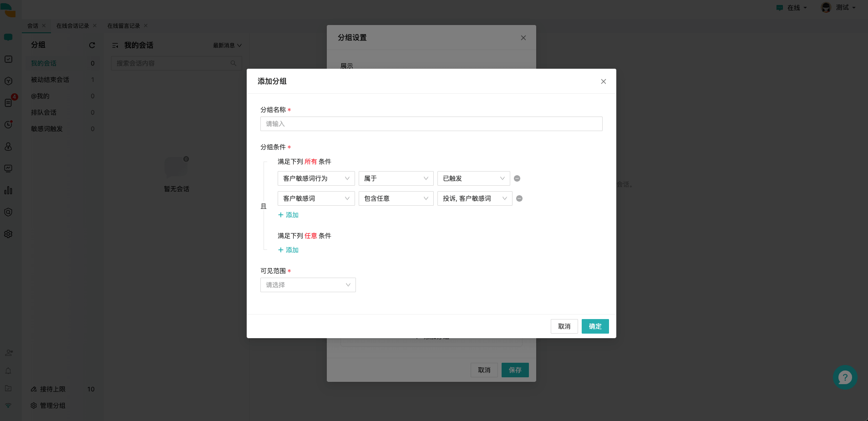This screenshot has width=868, height=421.
Task: Click the search magnifier icon
Action: [233, 63]
